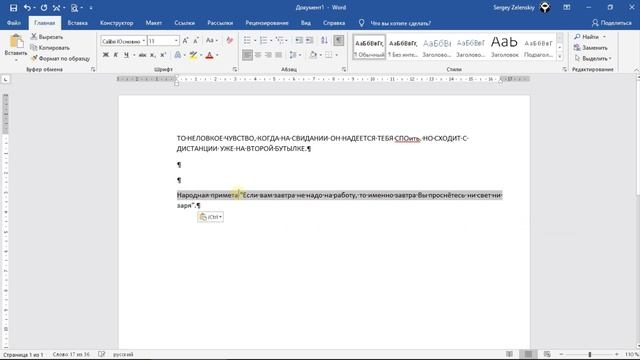Image resolution: width=640 pixels, height=360 pixels.
Task: Click the Поделиться share button
Action: 611,23
